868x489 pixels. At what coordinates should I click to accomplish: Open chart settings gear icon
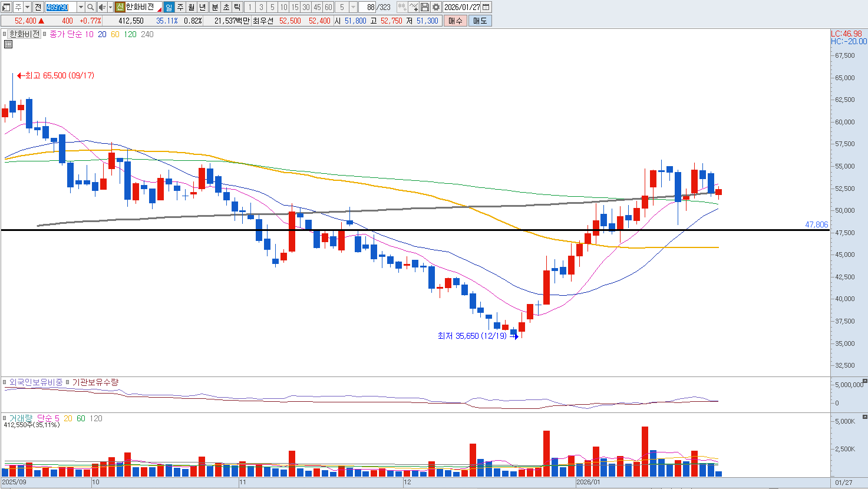(x=435, y=7)
